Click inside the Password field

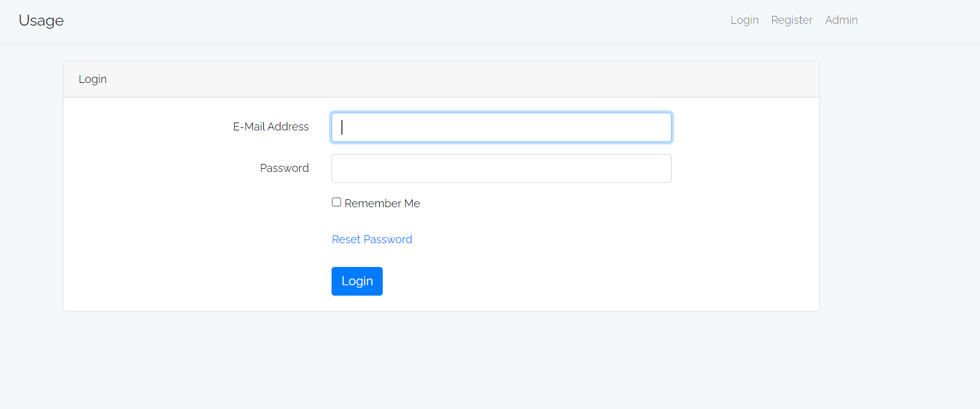tap(501, 168)
